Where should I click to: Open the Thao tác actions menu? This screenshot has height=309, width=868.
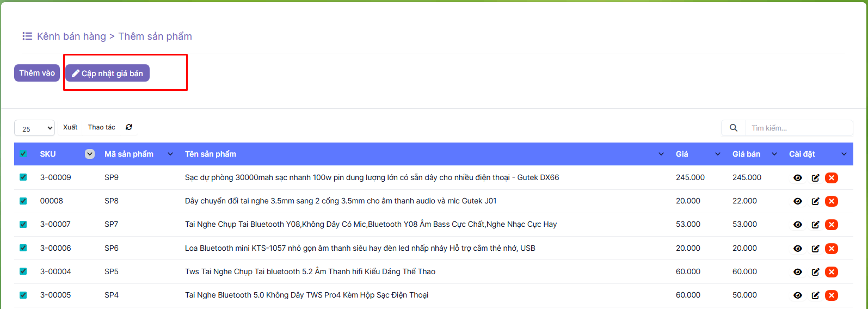tap(102, 127)
